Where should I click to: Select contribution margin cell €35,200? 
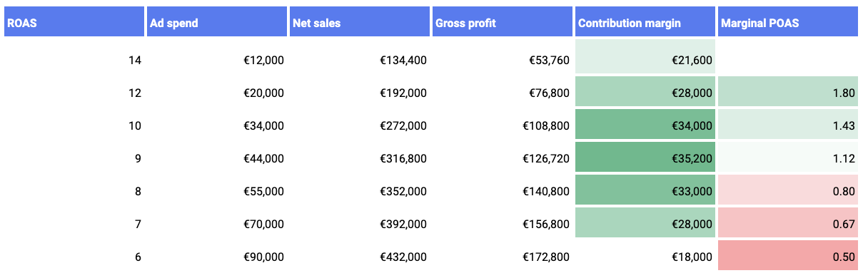pyautogui.click(x=645, y=158)
